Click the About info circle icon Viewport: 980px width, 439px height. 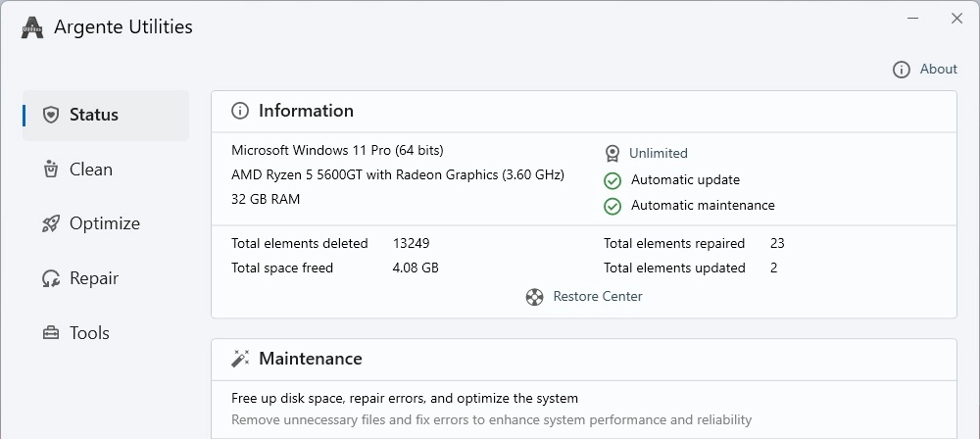click(902, 70)
